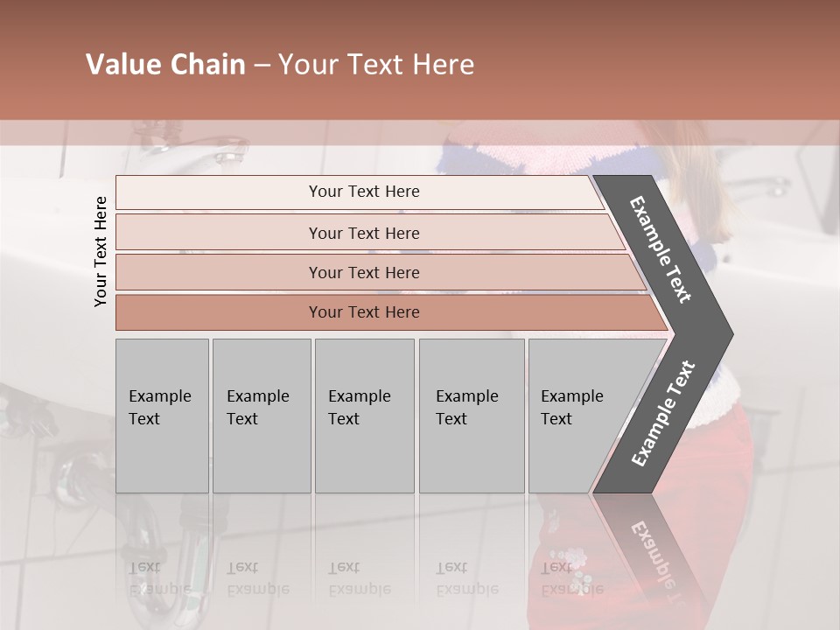Select the third "Your Text Here" bar
This screenshot has width=840, height=630.
coord(363,272)
